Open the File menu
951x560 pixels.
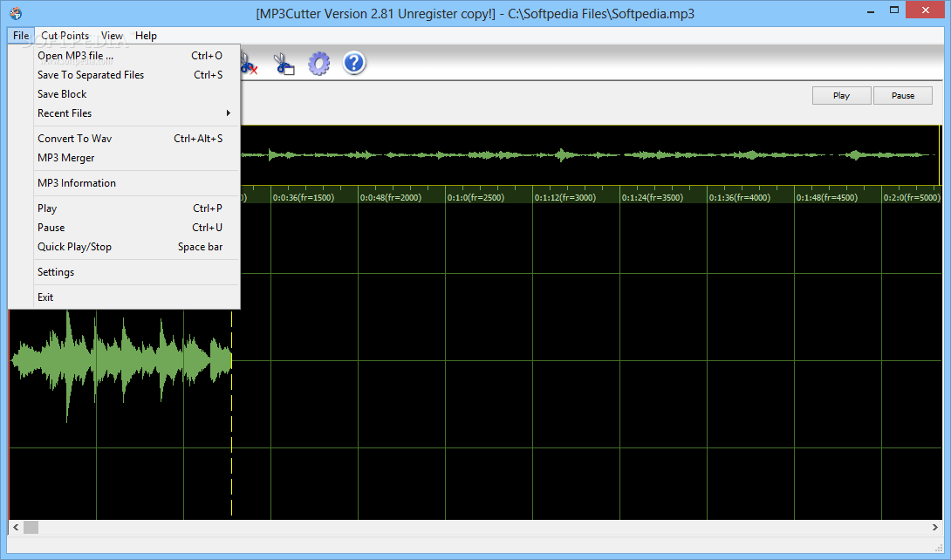click(x=21, y=36)
